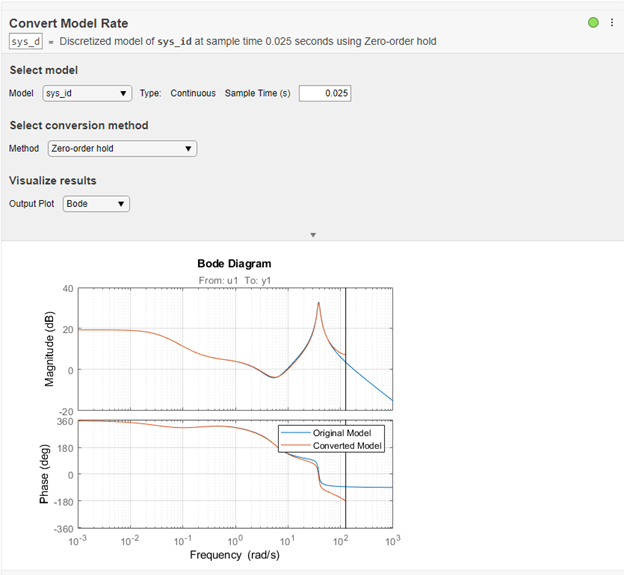The image size is (624, 575).
Task: Edit the sys_d output variable name box
Action: [x=25, y=41]
